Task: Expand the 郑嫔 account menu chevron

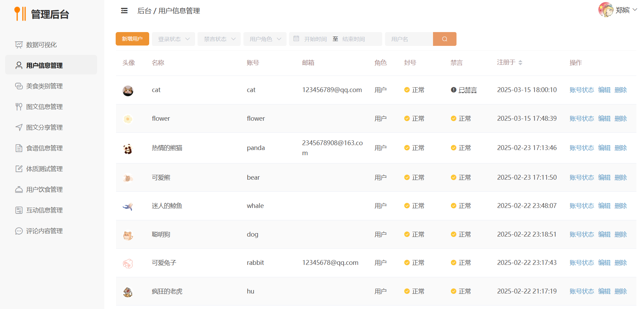Action: point(635,10)
